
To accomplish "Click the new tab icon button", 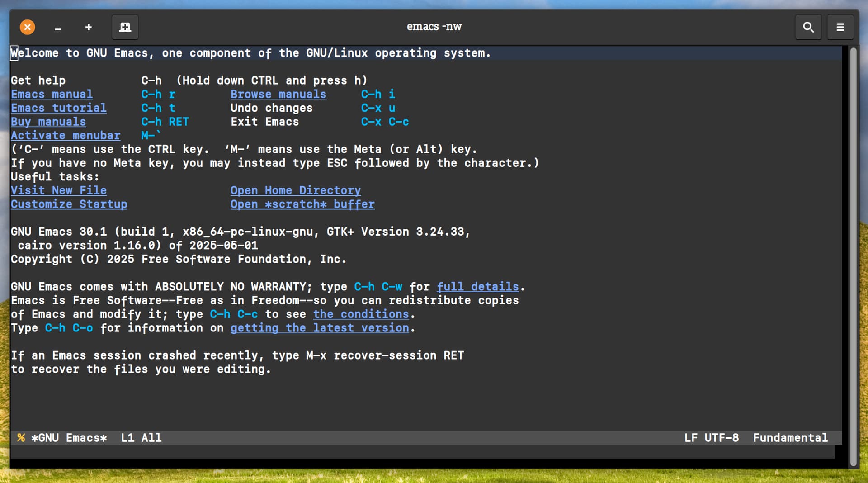I will tap(125, 27).
